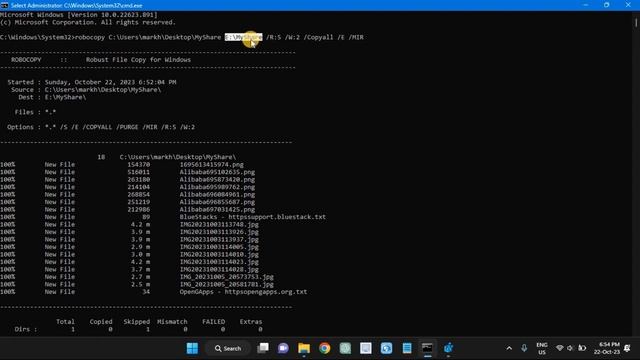640x360 pixels.
Task: Close the Command Prompt window
Action: pyautogui.click(x=628, y=5)
